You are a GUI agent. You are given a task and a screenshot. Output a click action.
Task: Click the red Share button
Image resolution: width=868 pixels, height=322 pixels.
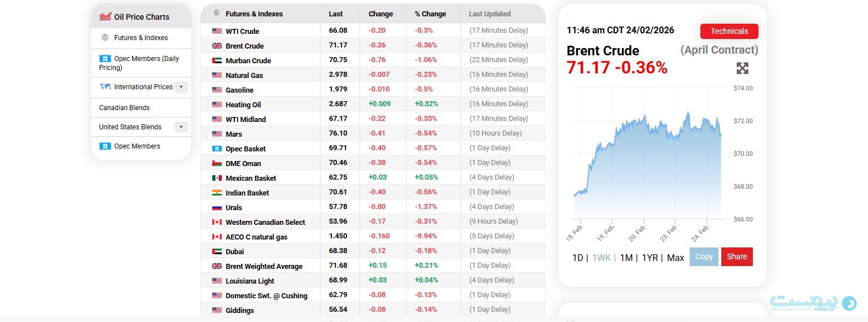[x=737, y=256]
